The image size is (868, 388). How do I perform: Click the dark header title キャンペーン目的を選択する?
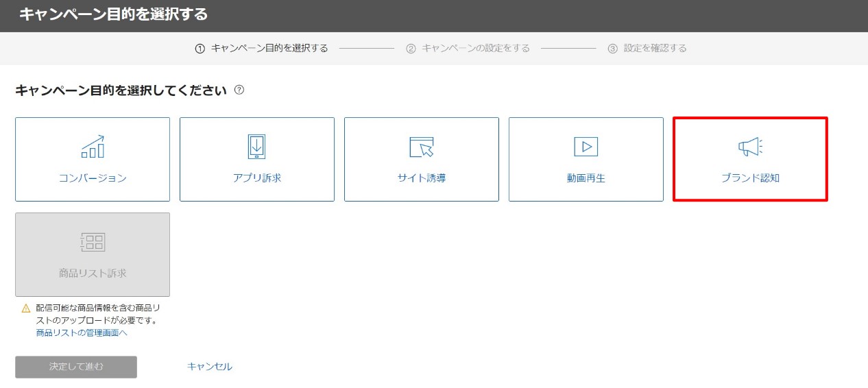[x=113, y=14]
